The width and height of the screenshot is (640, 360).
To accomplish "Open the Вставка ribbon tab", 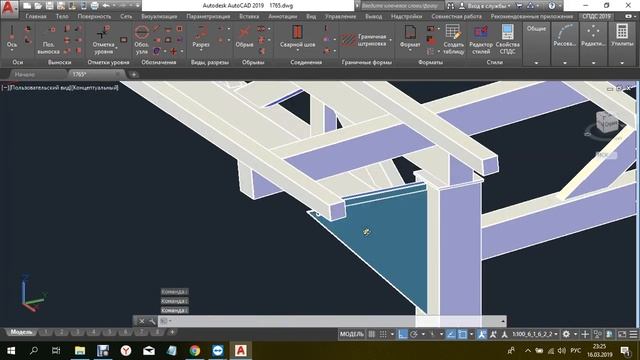I will click(249, 16).
